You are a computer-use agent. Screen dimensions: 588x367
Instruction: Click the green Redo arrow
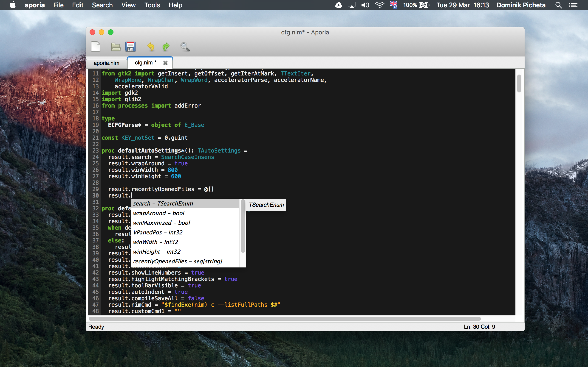(x=166, y=47)
